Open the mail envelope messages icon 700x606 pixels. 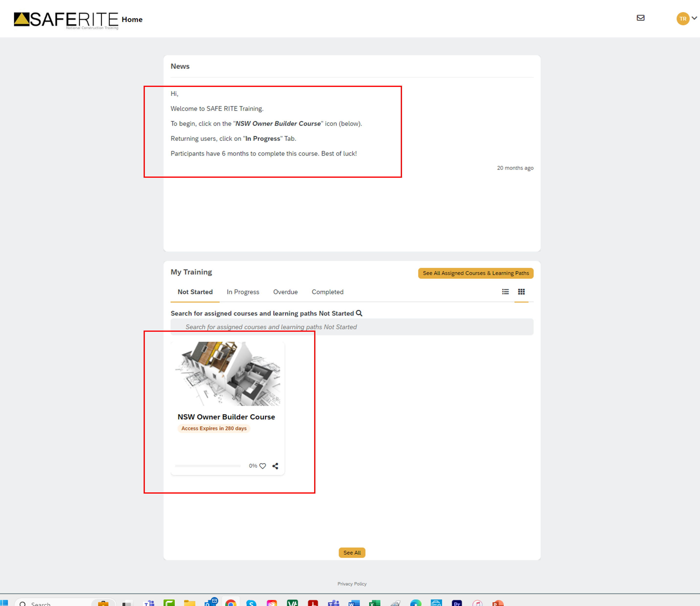point(640,18)
